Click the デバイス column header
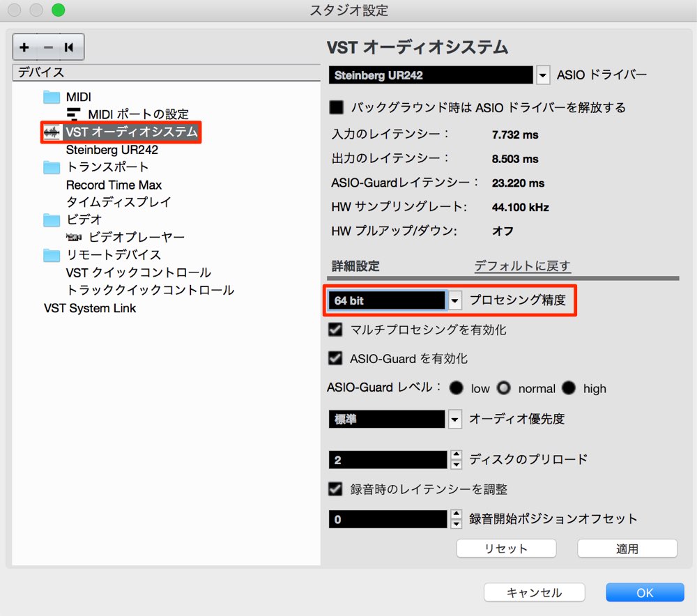Image resolution: width=697 pixels, height=616 pixels. (167, 72)
